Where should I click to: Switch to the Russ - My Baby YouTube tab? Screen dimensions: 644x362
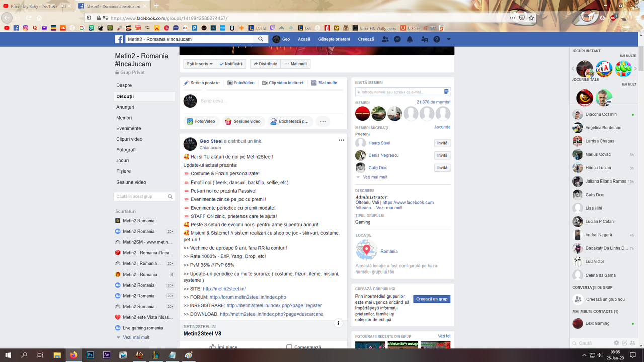tap(38, 5)
